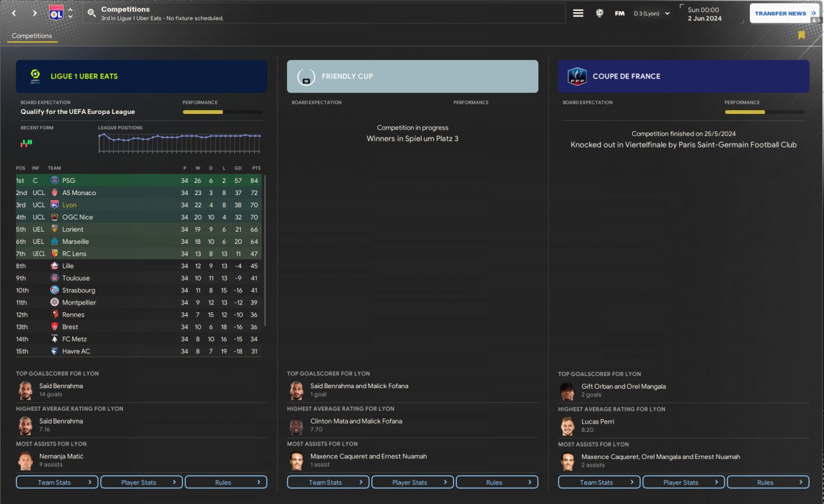Screen dimensions: 824x504
Task: Open Saïd Benrahma as Ligue 1 top goalscorer
Action: 61,386
